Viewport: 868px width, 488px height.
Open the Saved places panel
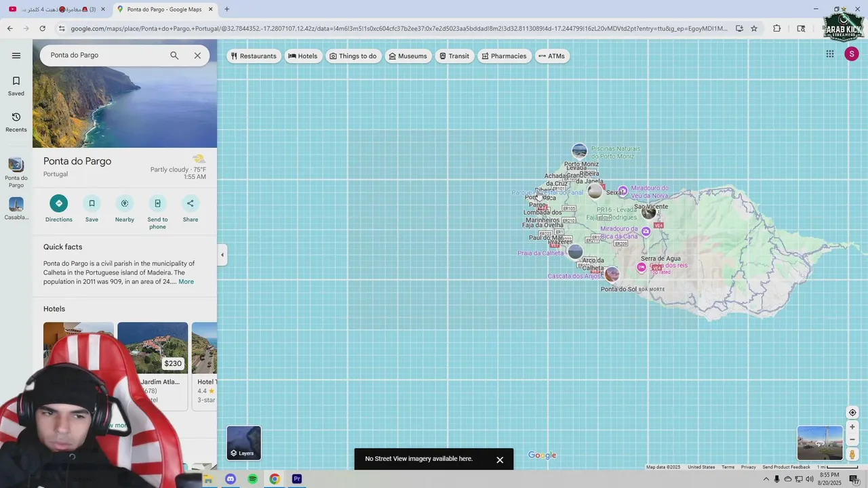click(x=16, y=86)
